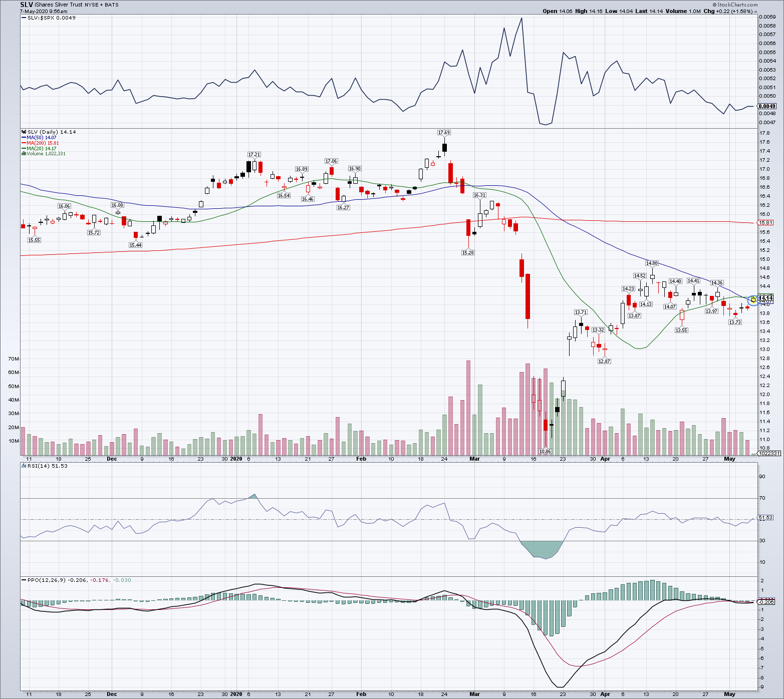Click the 15.28 low price label

pos(468,253)
